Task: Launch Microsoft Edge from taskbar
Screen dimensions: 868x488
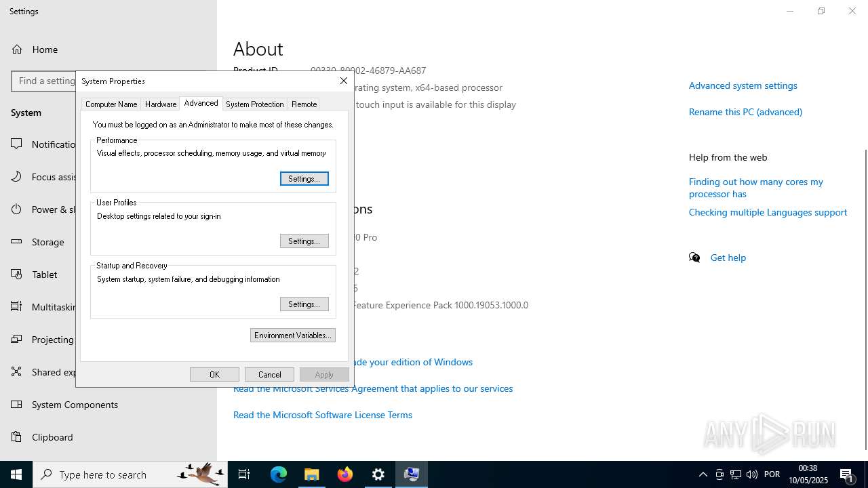Action: [279, 474]
